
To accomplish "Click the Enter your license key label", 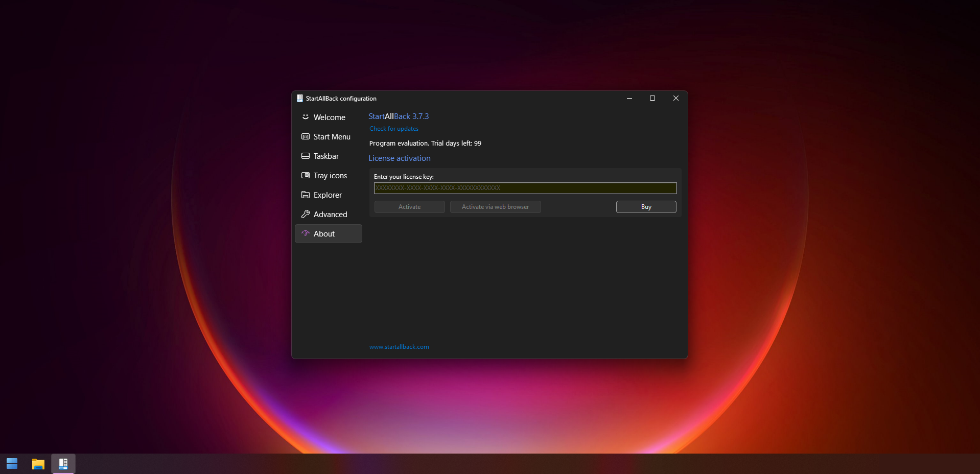I will [404, 177].
